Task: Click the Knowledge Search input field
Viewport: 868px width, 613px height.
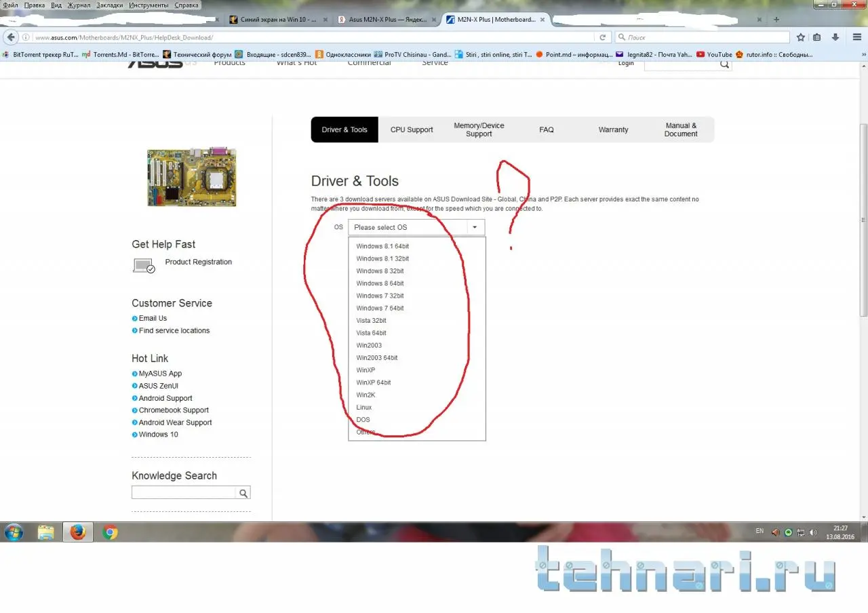Action: click(184, 493)
